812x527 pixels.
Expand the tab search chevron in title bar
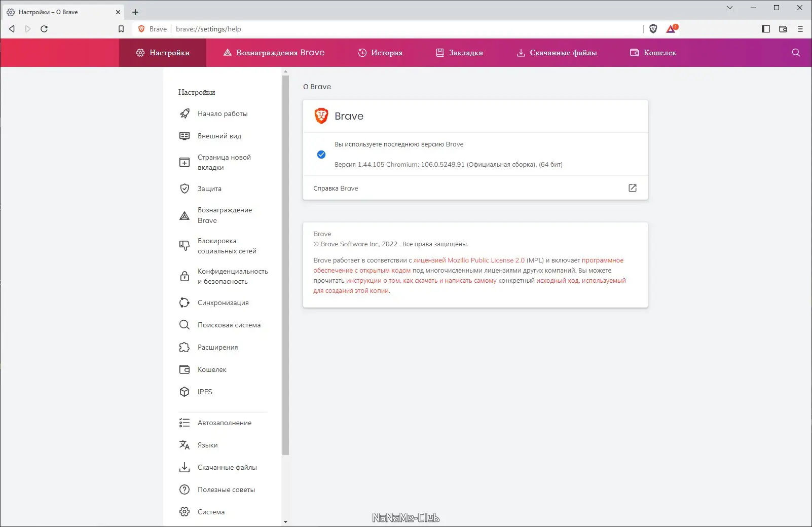730,8
